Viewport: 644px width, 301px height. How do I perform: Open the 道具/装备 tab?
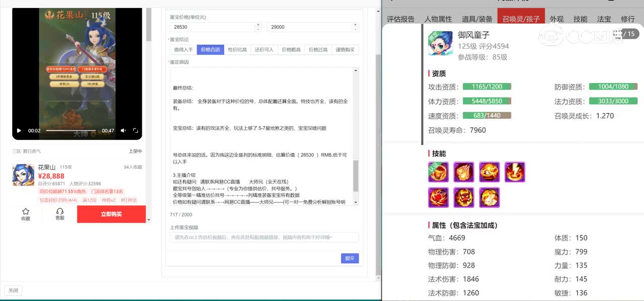click(x=477, y=19)
